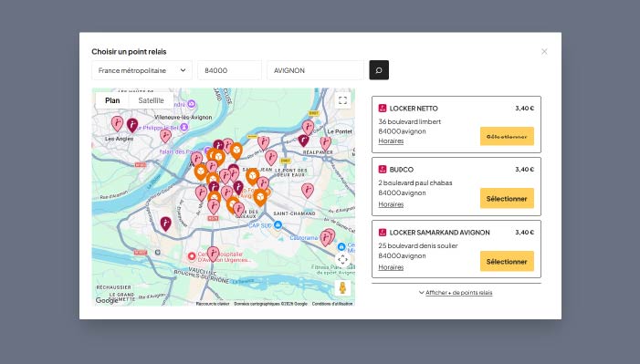Open Horaires for LOCKER NETTO
This screenshot has width=640, height=364.
(391, 140)
